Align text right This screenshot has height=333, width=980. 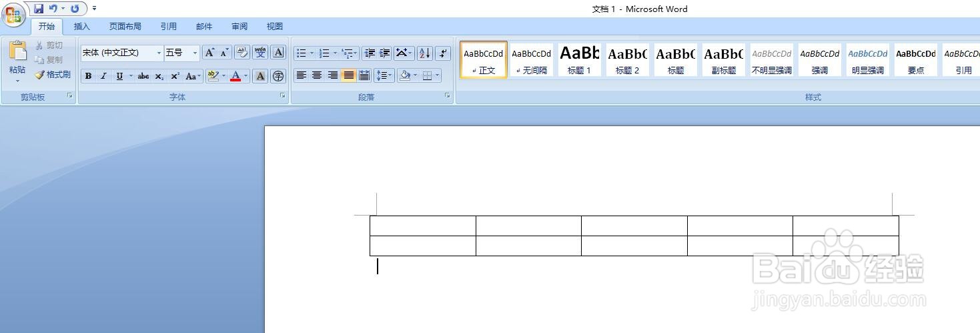332,75
